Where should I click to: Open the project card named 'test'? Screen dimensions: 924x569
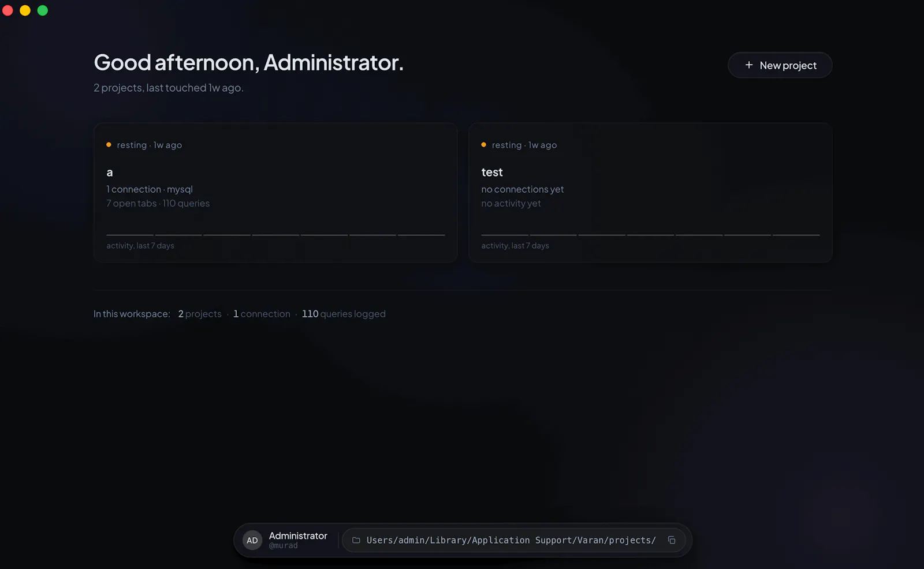(650, 192)
